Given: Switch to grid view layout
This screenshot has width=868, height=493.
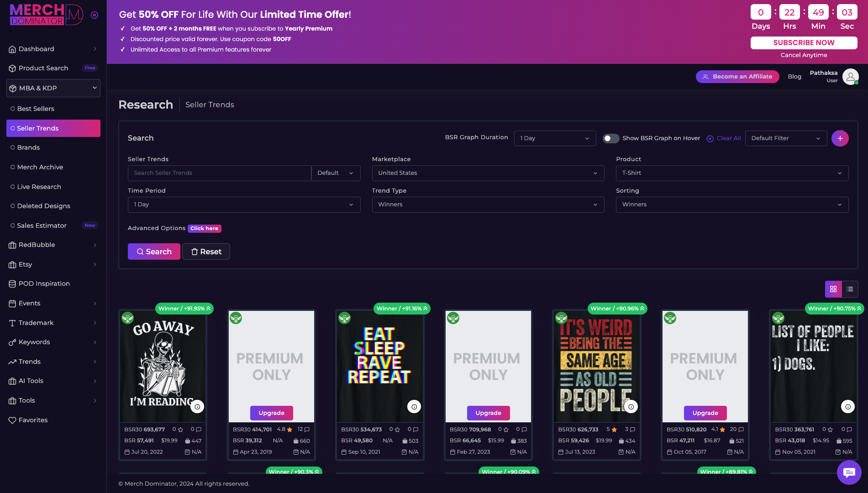Looking at the screenshot, I should click(x=833, y=289).
